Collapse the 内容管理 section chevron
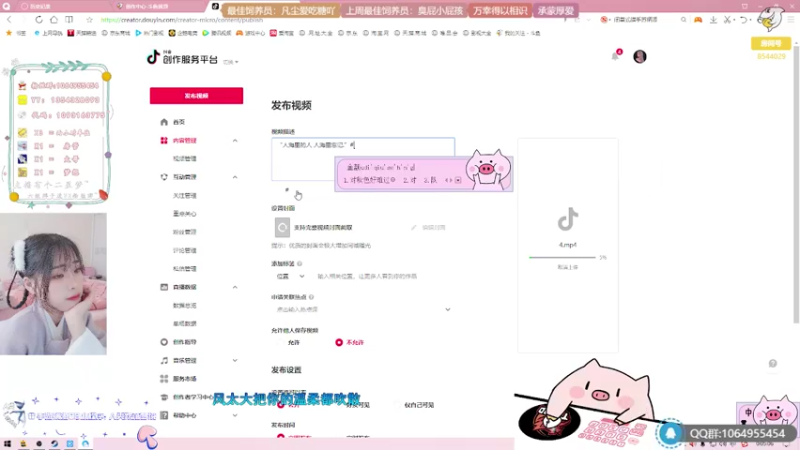800x450 pixels. [235, 140]
